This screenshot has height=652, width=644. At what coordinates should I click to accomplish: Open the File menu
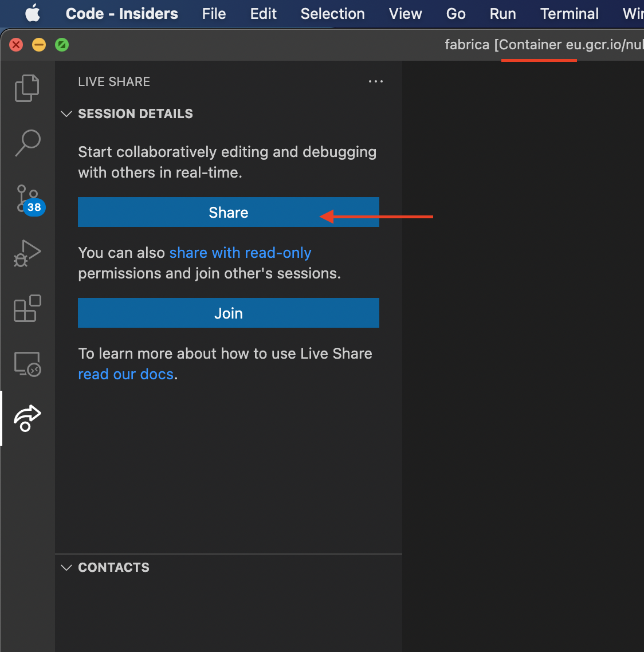(214, 14)
